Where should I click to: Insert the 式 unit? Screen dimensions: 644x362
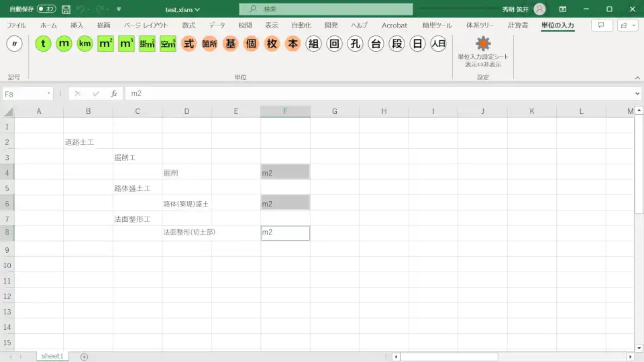[x=189, y=44]
